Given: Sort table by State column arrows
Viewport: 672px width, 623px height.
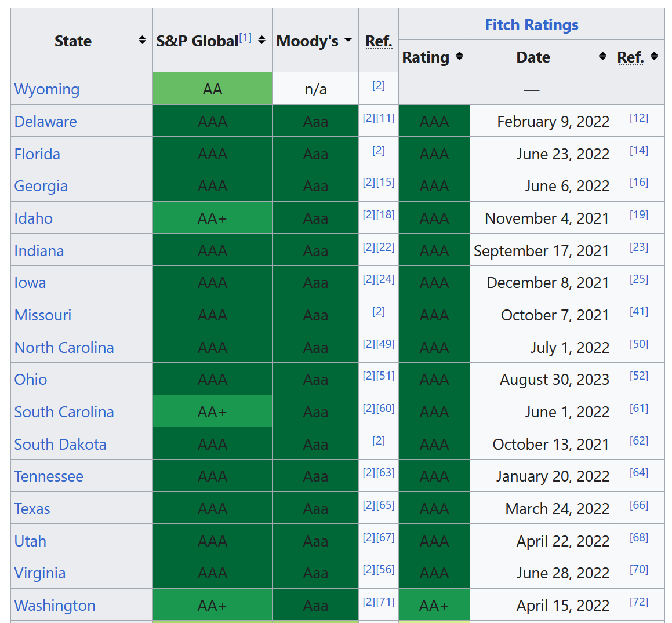Looking at the screenshot, I should pos(142,40).
